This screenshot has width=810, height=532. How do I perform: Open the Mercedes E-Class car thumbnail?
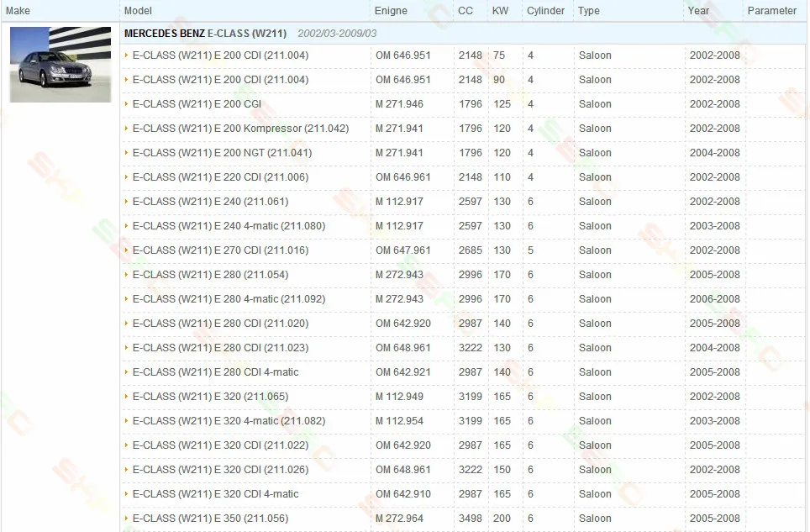tap(60, 64)
